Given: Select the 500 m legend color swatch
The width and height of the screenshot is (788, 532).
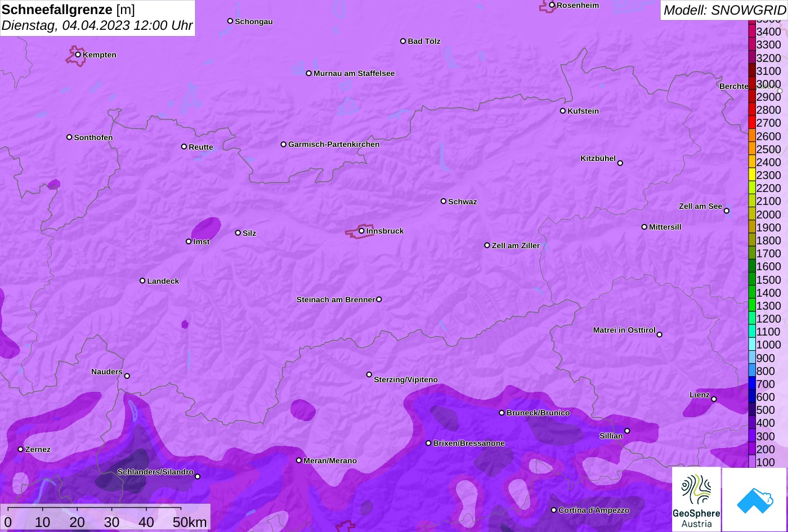Looking at the screenshot, I should [x=752, y=410].
